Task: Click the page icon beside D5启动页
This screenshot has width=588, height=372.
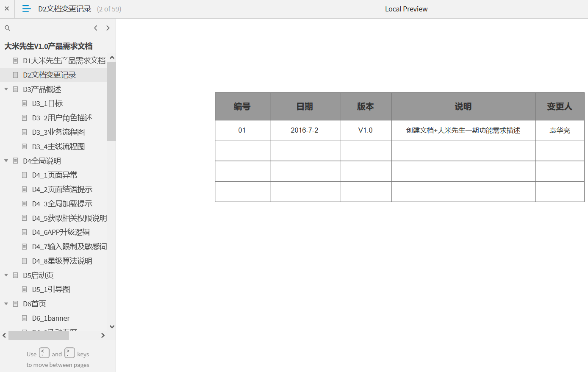Action: click(x=16, y=275)
